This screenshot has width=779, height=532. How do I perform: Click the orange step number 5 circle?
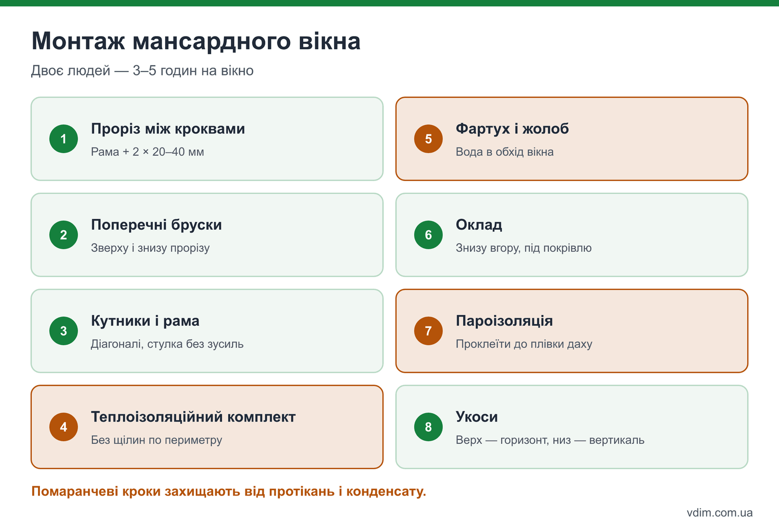click(428, 139)
